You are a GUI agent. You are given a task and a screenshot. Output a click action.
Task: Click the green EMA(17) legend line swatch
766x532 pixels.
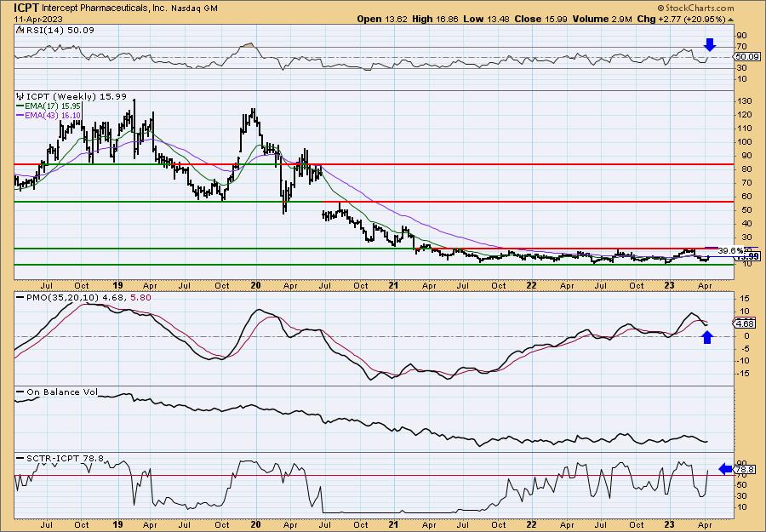pyautogui.click(x=20, y=106)
